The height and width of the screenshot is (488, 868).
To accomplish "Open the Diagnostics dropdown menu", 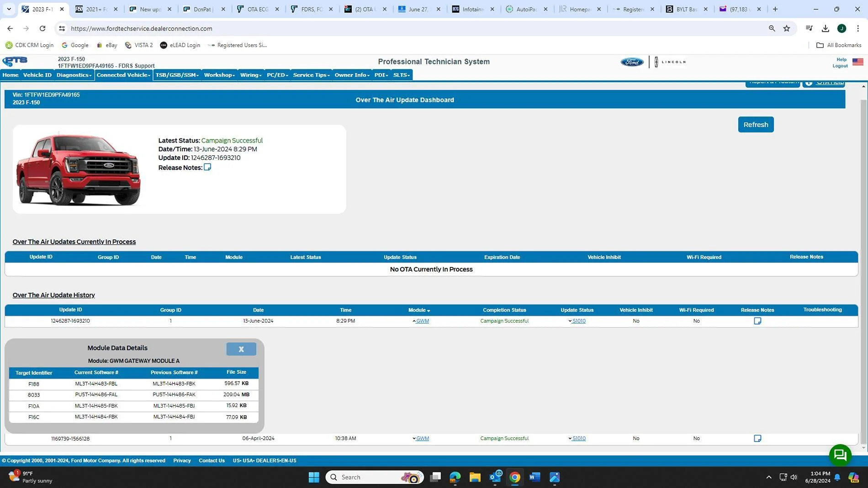I will (x=74, y=75).
